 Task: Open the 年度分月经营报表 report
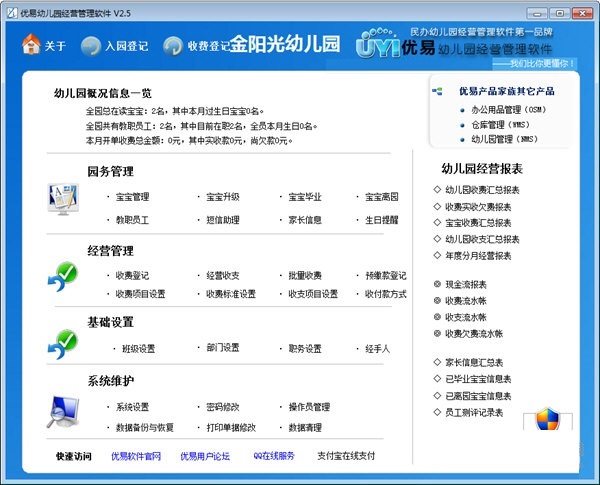click(x=478, y=256)
